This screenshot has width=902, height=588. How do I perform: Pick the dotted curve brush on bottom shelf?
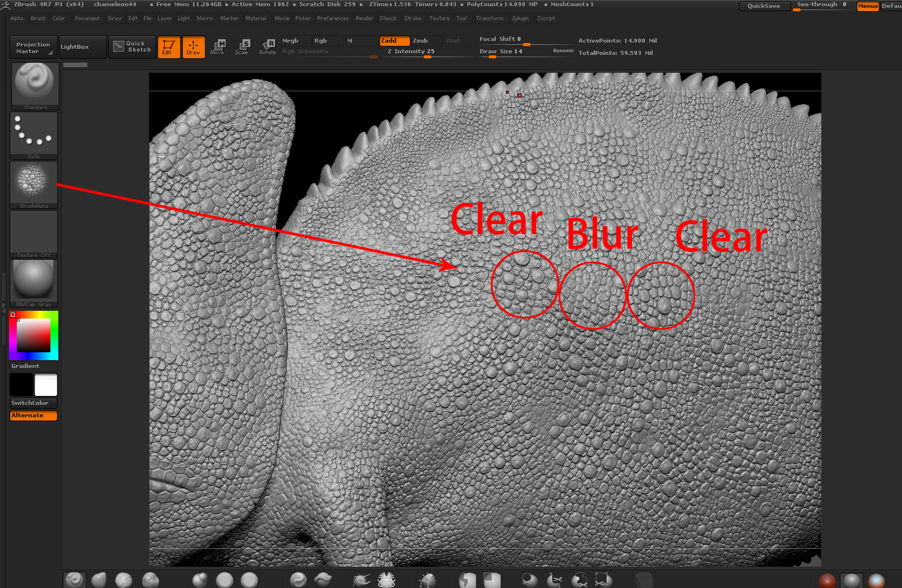pos(427,580)
